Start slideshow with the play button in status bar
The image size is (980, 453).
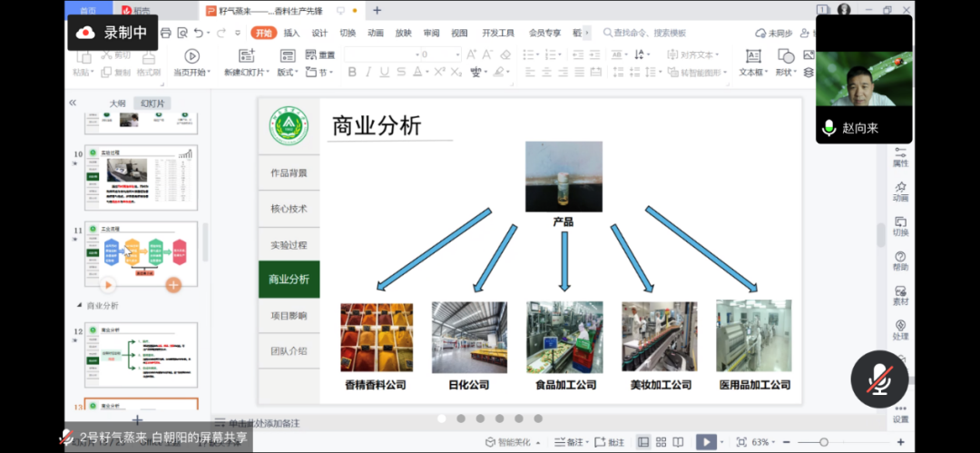click(x=705, y=442)
